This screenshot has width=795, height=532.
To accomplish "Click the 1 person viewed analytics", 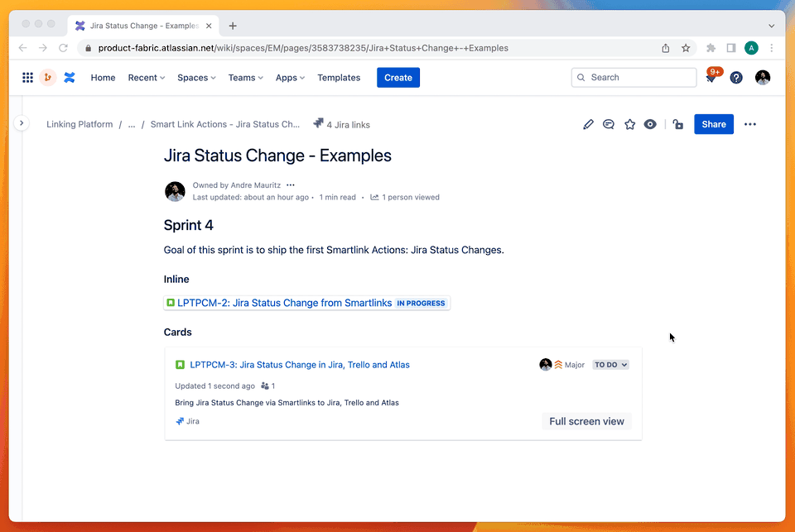I will 405,197.
